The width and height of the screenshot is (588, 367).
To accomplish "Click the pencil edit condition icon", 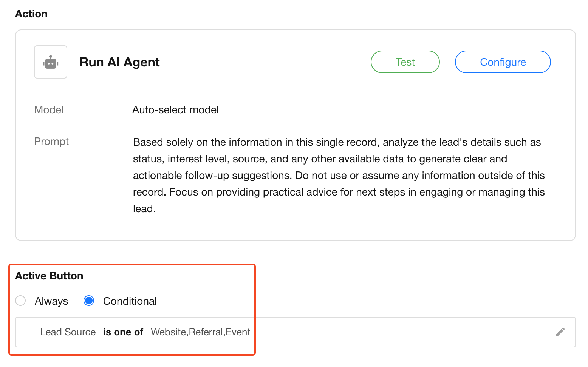I will (x=560, y=332).
